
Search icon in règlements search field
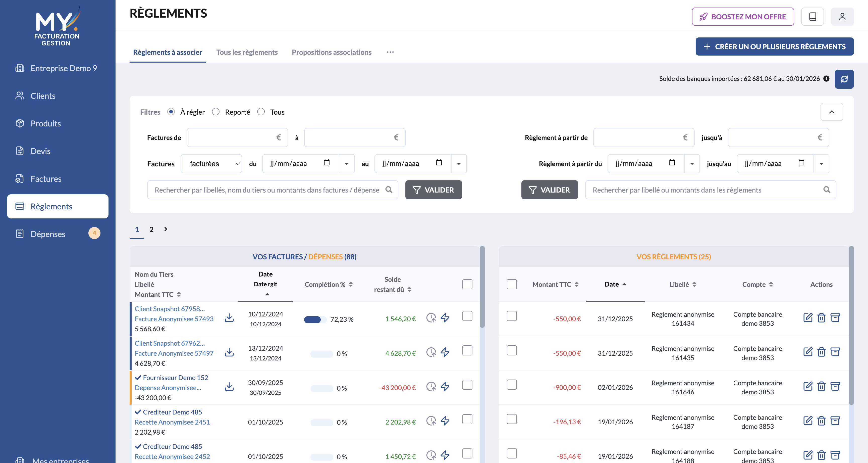tap(827, 190)
